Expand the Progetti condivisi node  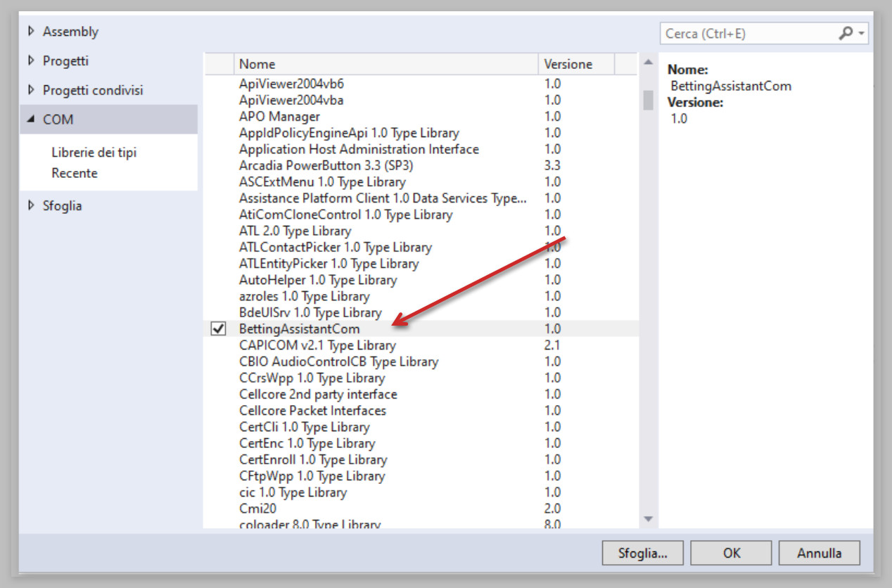pyautogui.click(x=31, y=91)
